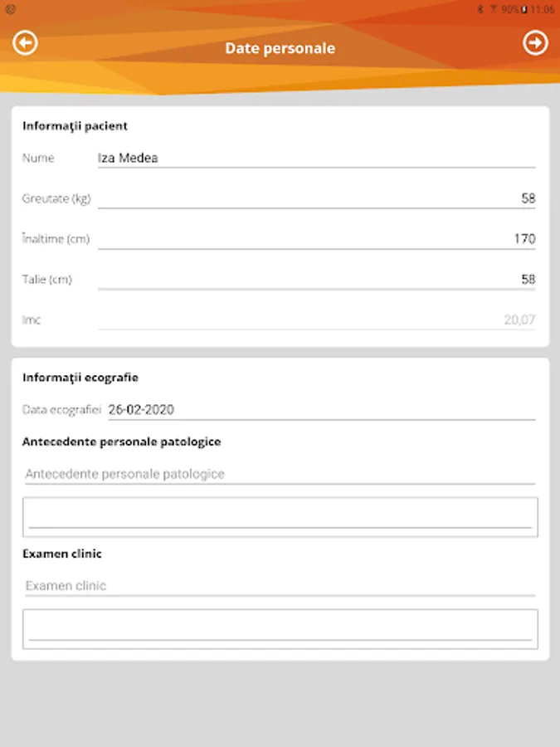This screenshot has height=747, width=560.
Task: Focus the Examen clinic placeholder field
Action: pyautogui.click(x=280, y=586)
